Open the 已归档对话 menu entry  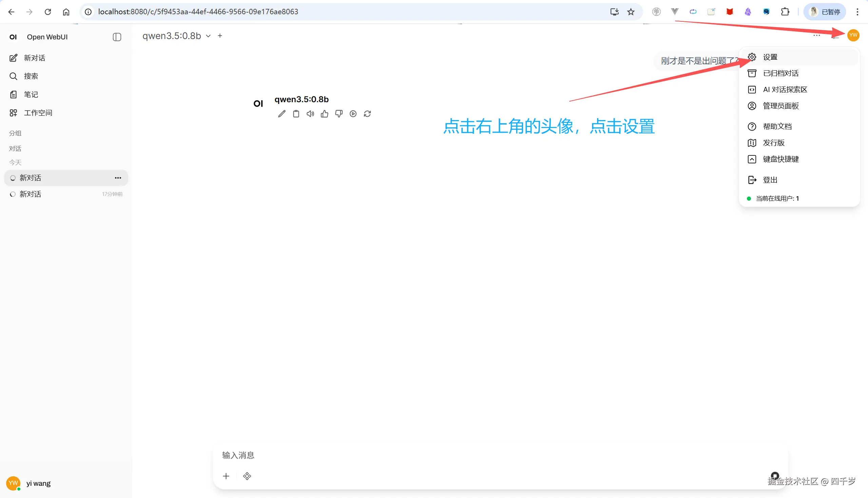click(781, 73)
